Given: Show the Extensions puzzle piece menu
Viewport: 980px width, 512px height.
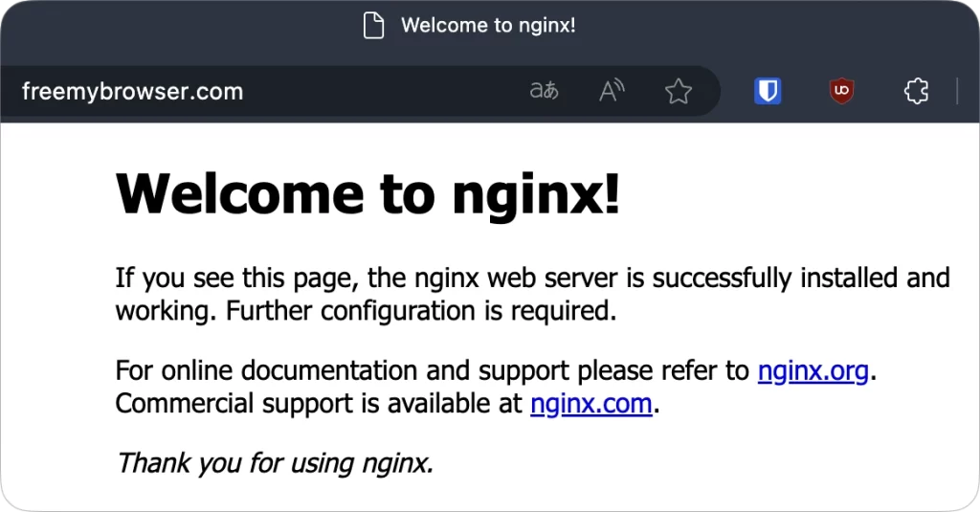Looking at the screenshot, I should (x=916, y=91).
